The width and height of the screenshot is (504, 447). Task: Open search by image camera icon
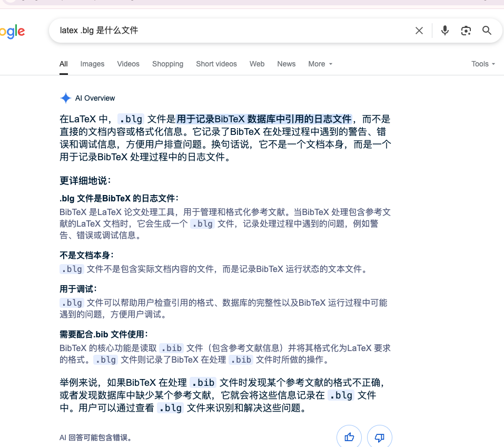click(466, 31)
